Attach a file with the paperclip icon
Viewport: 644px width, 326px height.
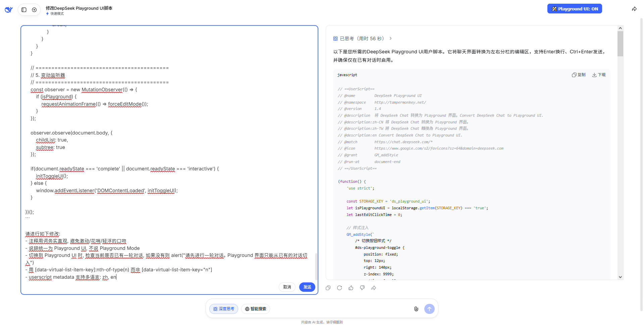click(416, 309)
